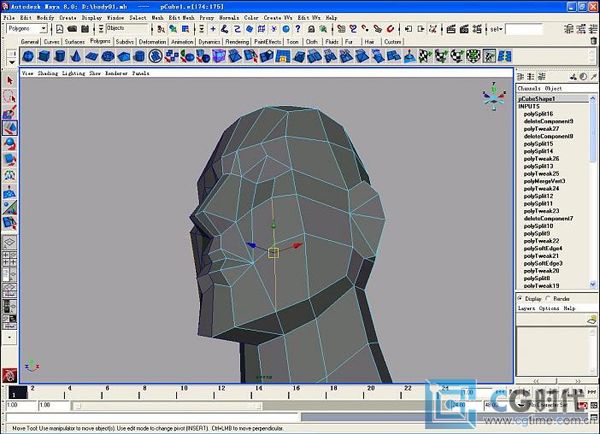
Task: Click the sel name input field
Action: (524, 29)
